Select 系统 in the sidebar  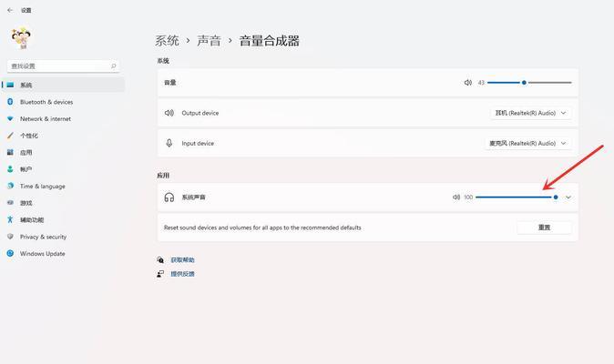(x=63, y=85)
